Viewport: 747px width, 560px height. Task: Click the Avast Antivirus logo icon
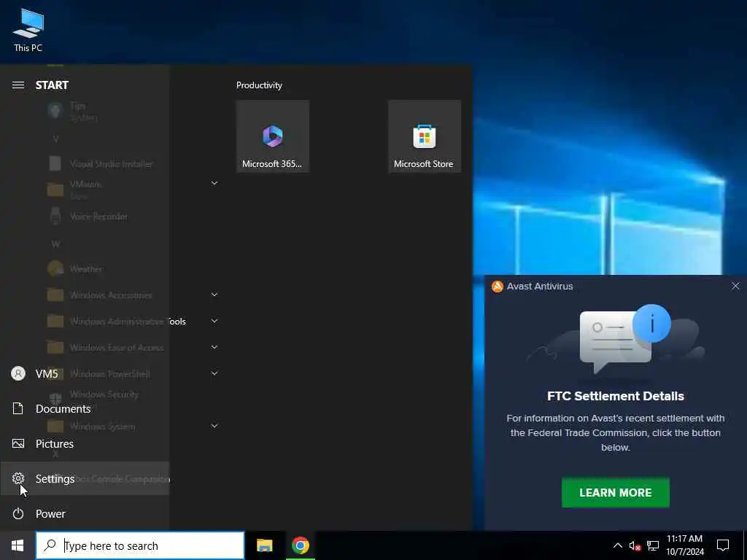click(498, 286)
